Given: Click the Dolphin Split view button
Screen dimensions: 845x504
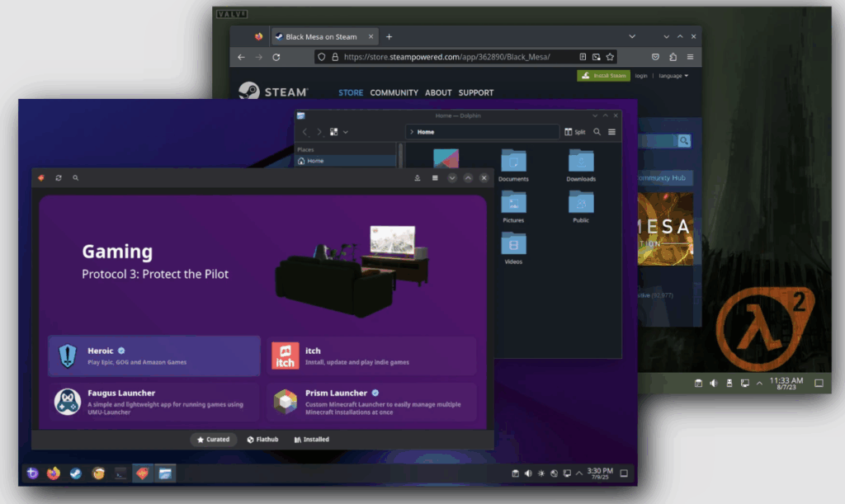Looking at the screenshot, I should tap(574, 132).
